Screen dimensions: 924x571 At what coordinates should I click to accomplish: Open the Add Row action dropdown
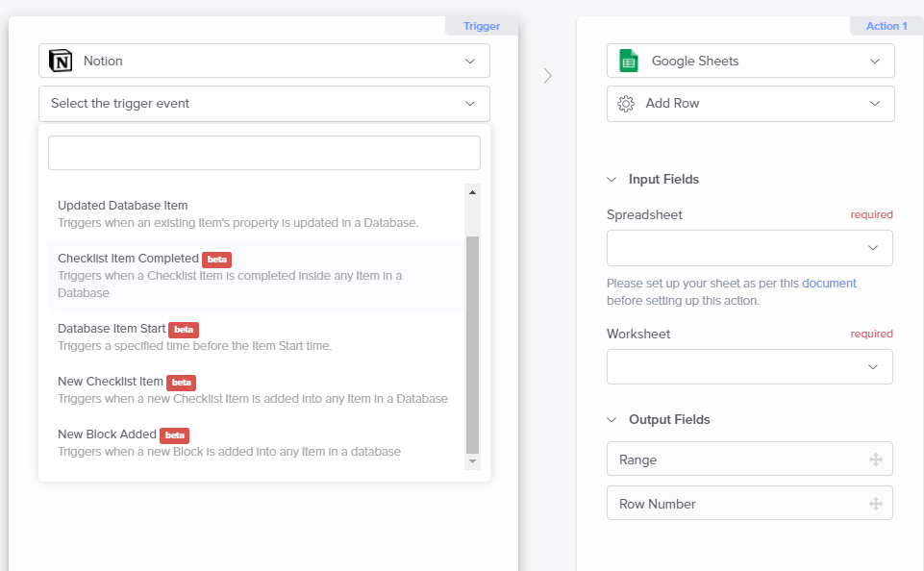click(x=750, y=104)
